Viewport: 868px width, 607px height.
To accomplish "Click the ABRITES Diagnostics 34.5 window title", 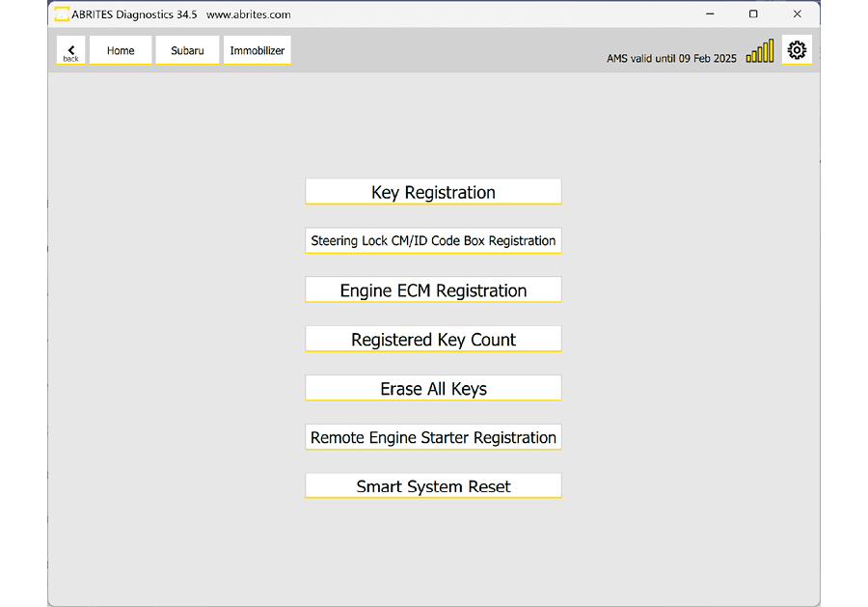I will pyautogui.click(x=134, y=14).
